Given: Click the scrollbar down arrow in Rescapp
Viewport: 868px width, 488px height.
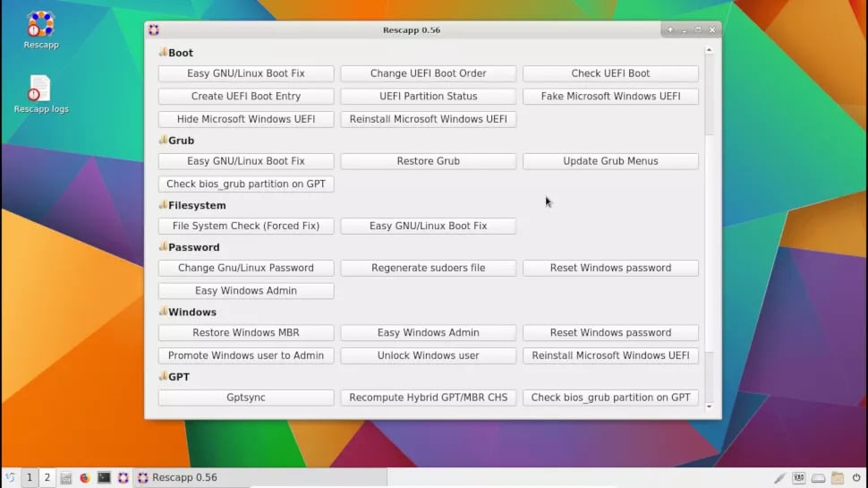Looking at the screenshot, I should 709,407.
